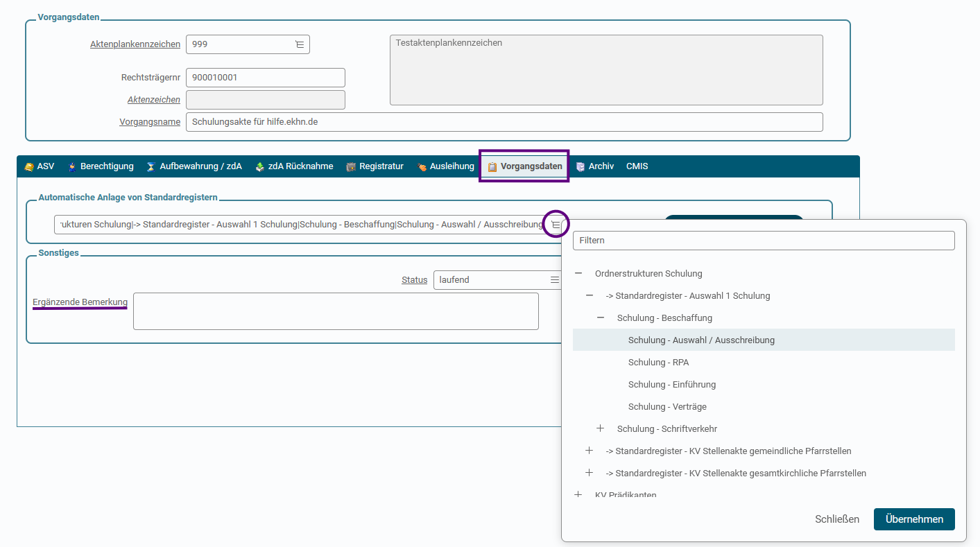Click the Übernehmen button
Image resolution: width=980 pixels, height=547 pixels.
[x=914, y=519]
